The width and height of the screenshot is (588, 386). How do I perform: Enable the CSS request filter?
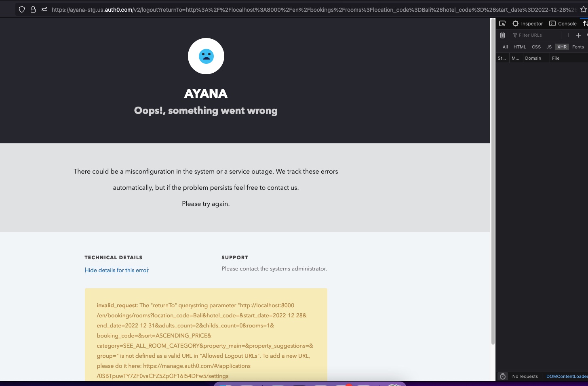536,47
